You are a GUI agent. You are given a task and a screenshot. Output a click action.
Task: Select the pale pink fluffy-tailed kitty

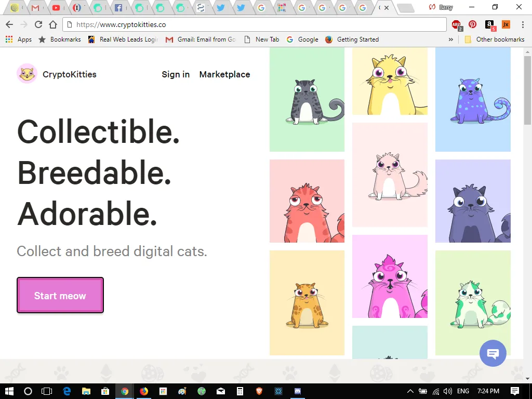390,175
